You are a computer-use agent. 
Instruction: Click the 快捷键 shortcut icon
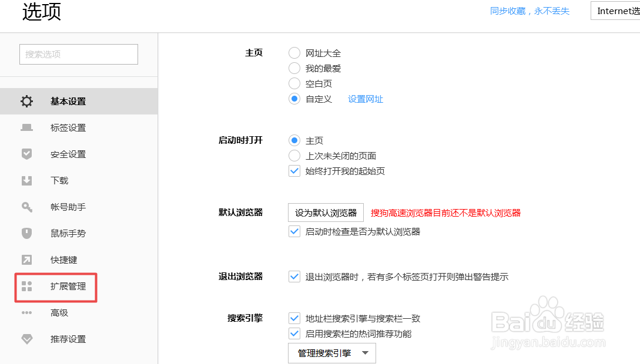tap(26, 259)
